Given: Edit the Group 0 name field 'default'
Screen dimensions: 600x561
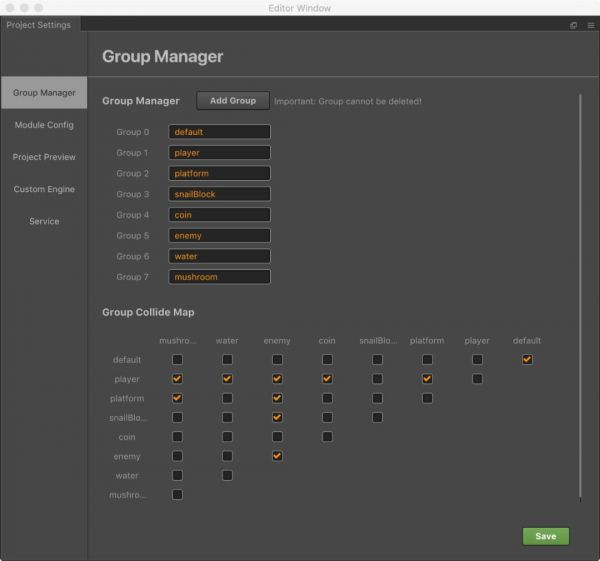Looking at the screenshot, I should tap(219, 132).
